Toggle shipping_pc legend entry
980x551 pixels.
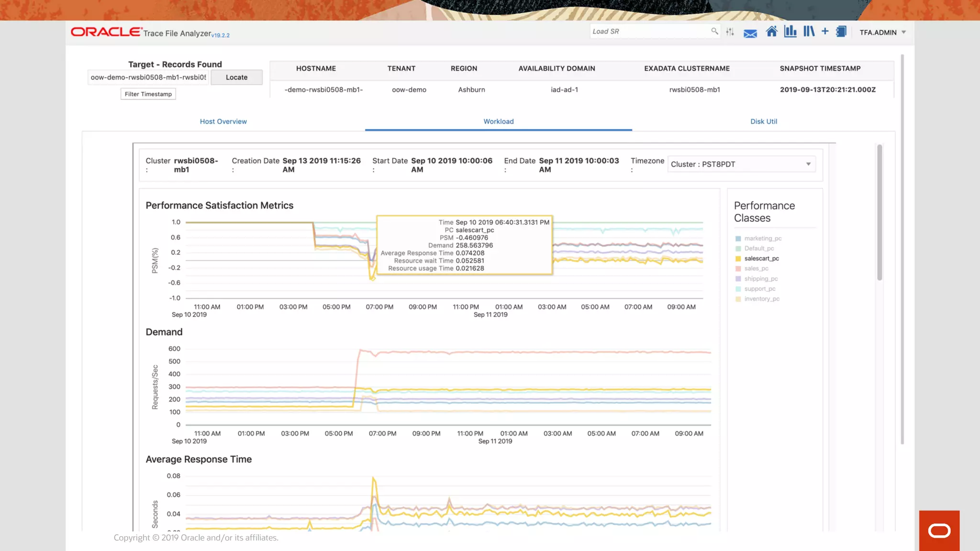point(761,278)
